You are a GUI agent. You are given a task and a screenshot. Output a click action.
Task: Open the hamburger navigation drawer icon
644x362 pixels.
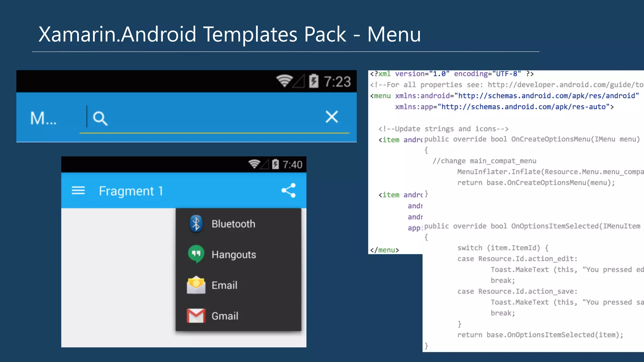click(x=78, y=190)
